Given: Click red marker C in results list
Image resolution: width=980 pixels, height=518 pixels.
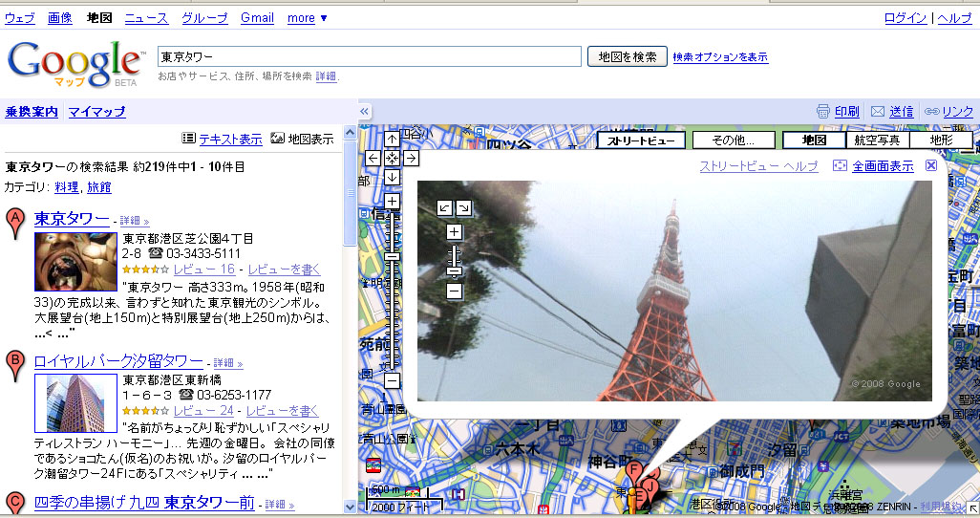Looking at the screenshot, I should click(15, 504).
